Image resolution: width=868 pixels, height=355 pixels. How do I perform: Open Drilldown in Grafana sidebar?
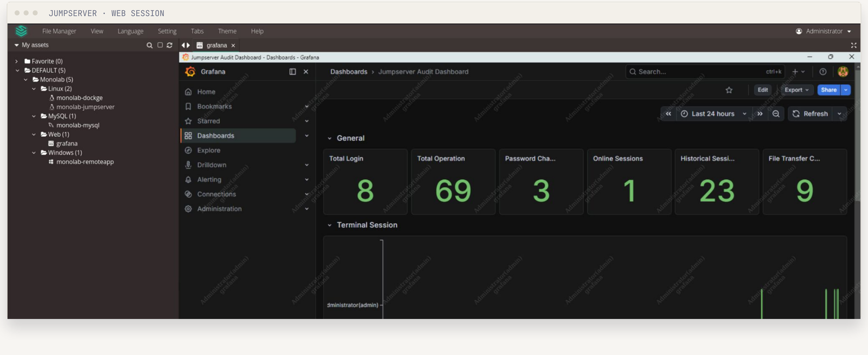(x=212, y=165)
